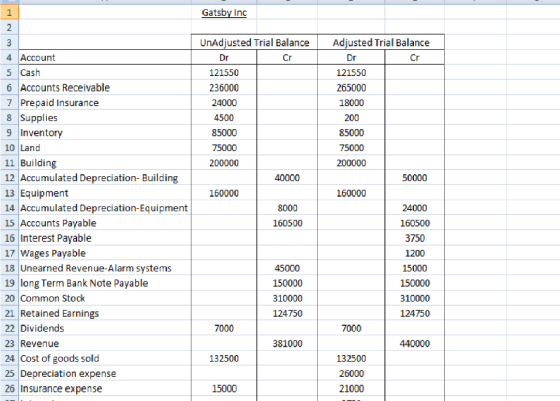Click the 'UnAdjusted Trial Balance' header cell

(254, 42)
